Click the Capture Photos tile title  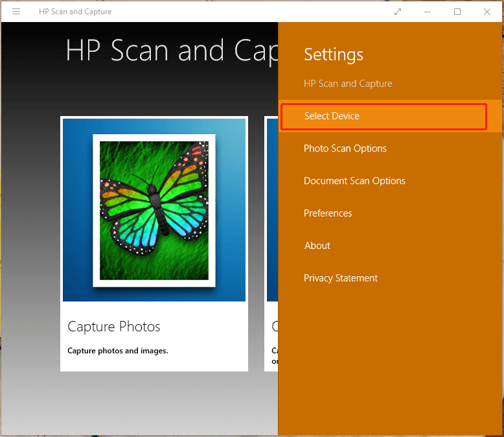114,327
